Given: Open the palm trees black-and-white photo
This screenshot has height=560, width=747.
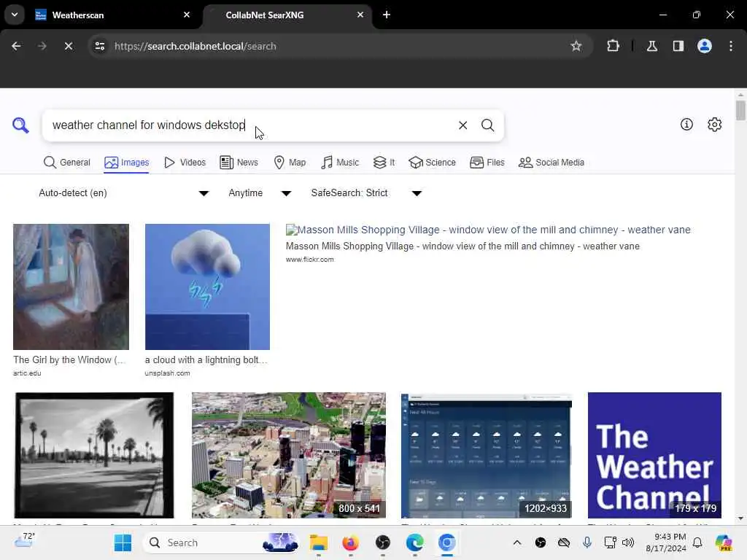Looking at the screenshot, I should tap(94, 455).
